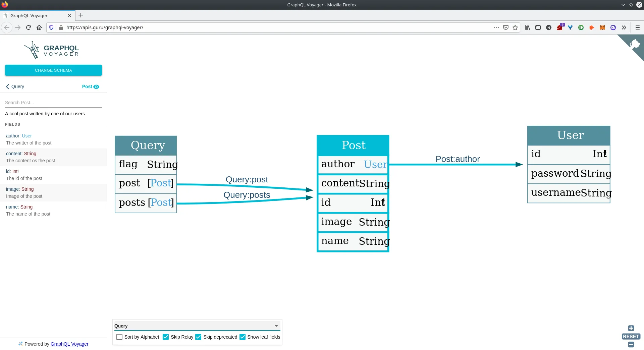Click the browser forward arrow
Screen dimensions: 644x350
(18, 27)
